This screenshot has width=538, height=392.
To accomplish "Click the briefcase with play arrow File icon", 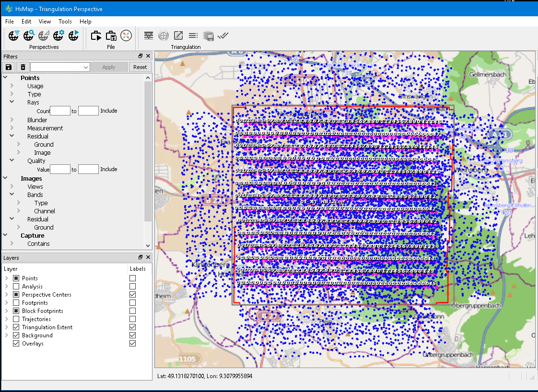I will pos(96,35).
